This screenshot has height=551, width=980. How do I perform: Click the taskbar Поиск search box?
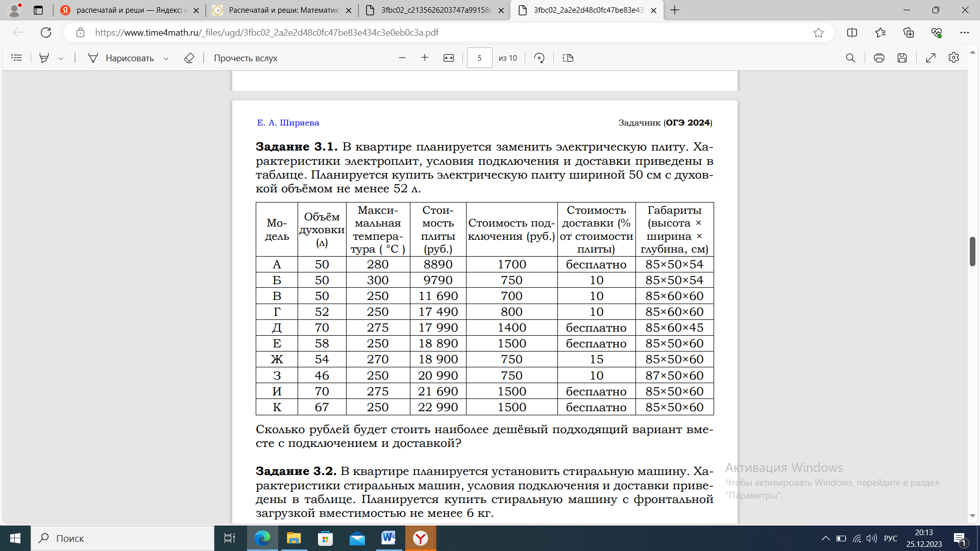(122, 538)
